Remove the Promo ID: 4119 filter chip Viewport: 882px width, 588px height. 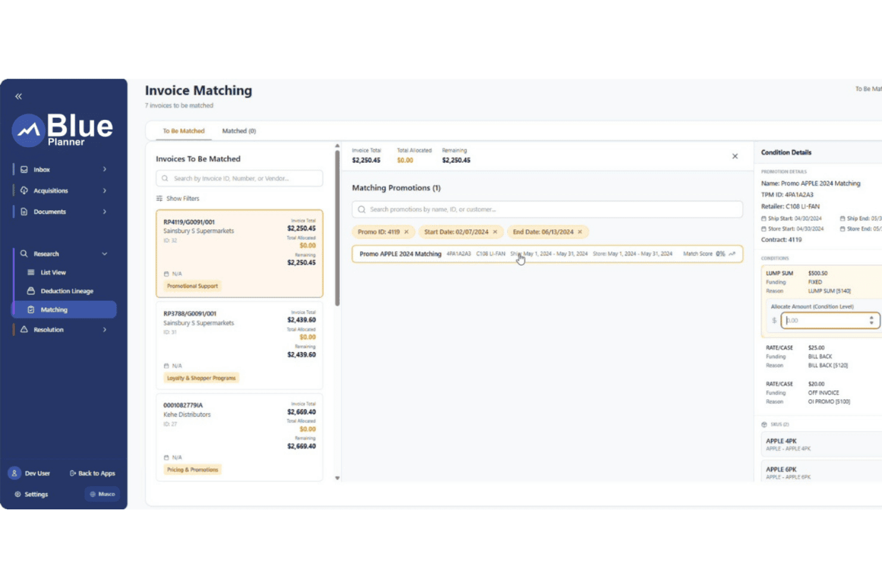click(406, 232)
